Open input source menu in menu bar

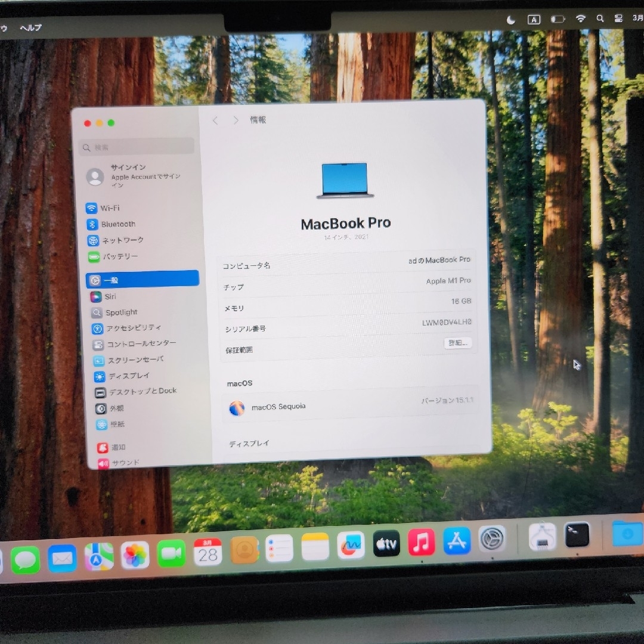534,20
